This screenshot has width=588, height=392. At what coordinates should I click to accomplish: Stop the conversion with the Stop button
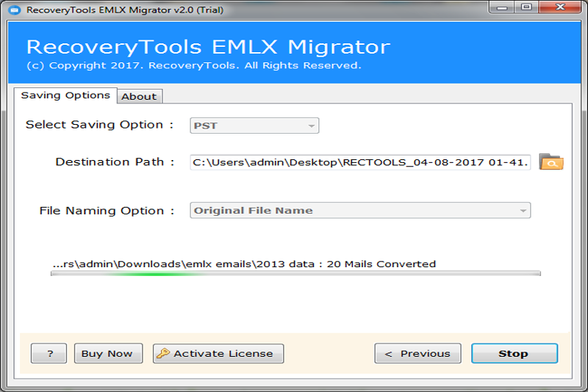(x=514, y=353)
